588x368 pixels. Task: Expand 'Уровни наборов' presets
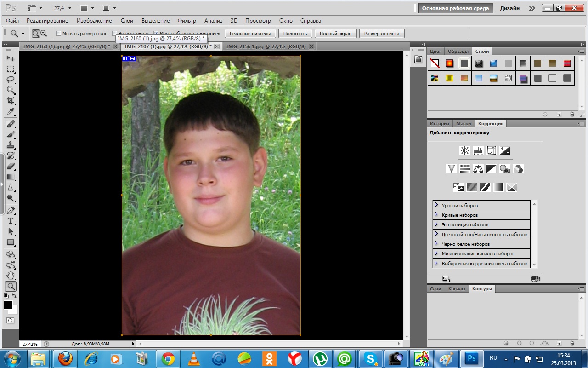pyautogui.click(x=436, y=205)
